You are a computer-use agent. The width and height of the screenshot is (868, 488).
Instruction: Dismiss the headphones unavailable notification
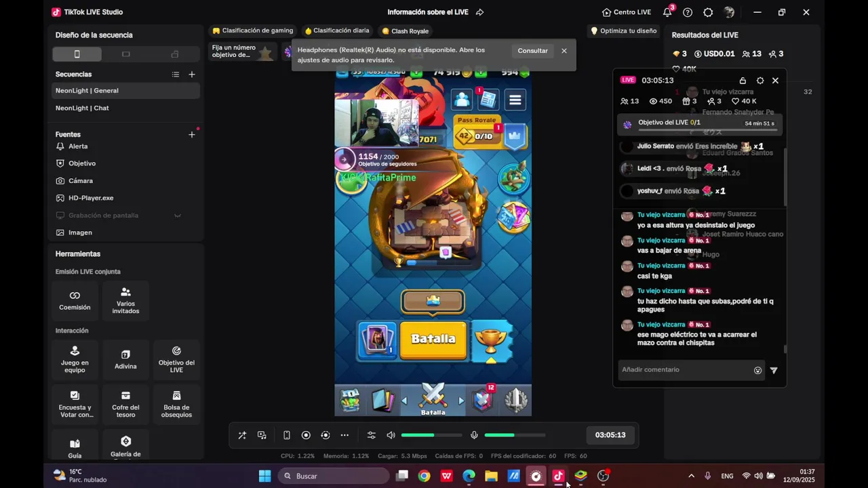pos(564,51)
